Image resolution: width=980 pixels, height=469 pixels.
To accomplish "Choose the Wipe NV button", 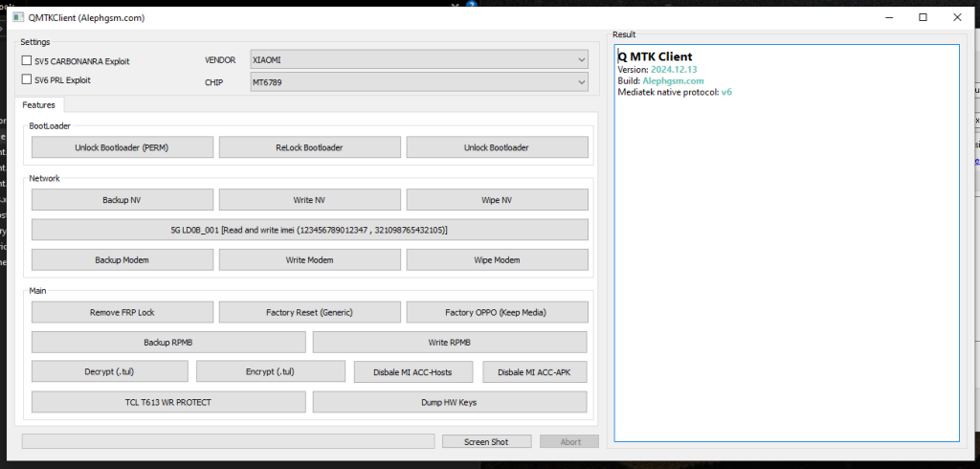I will click(x=497, y=200).
